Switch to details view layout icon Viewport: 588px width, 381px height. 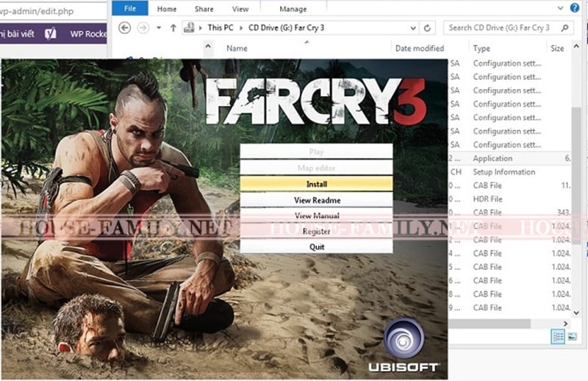point(558,336)
